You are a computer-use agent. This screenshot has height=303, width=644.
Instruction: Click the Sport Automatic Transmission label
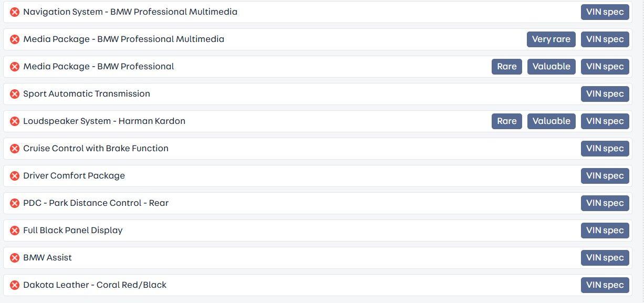click(x=87, y=94)
